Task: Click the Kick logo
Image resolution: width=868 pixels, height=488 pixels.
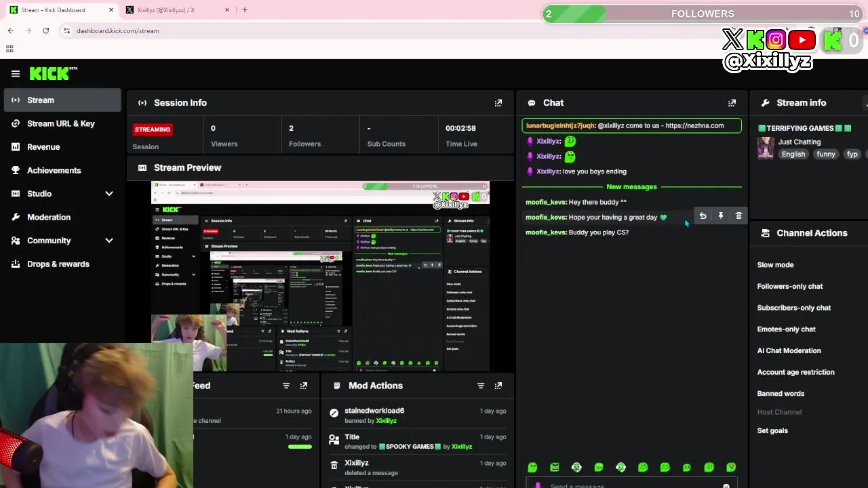Action: [x=53, y=73]
